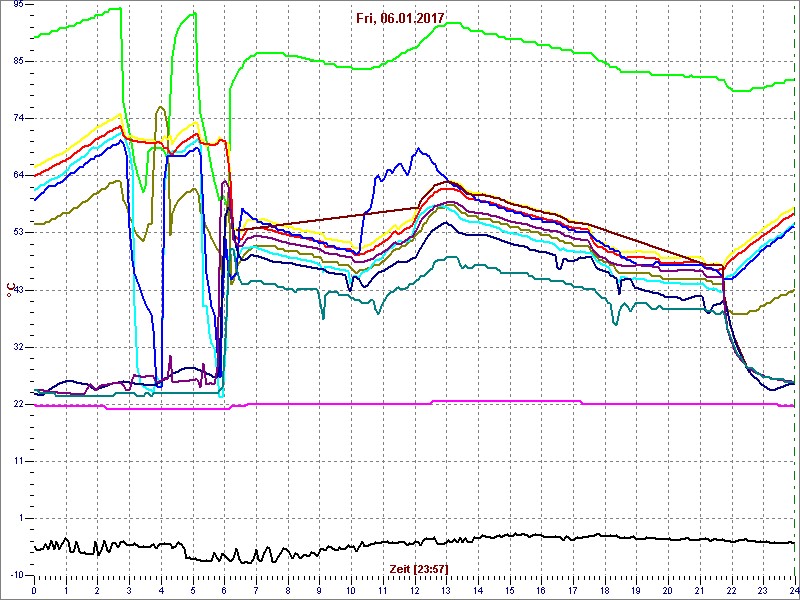Click hour 24 on the time axis
This screenshot has height=600, width=800.
(794, 589)
